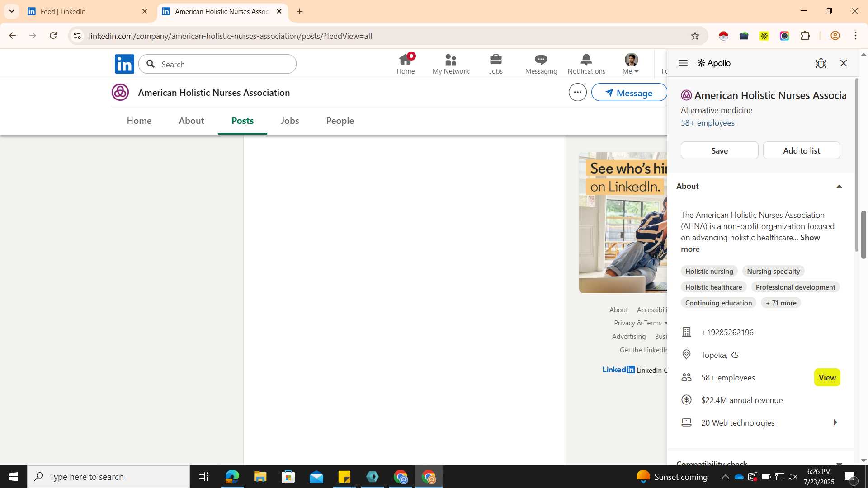Open Chrome profile avatar
Viewport: 868px width, 488px height.
835,36
